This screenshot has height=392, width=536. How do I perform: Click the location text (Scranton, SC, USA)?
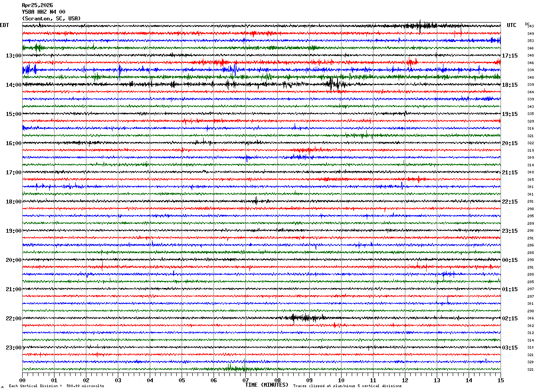(x=51, y=19)
